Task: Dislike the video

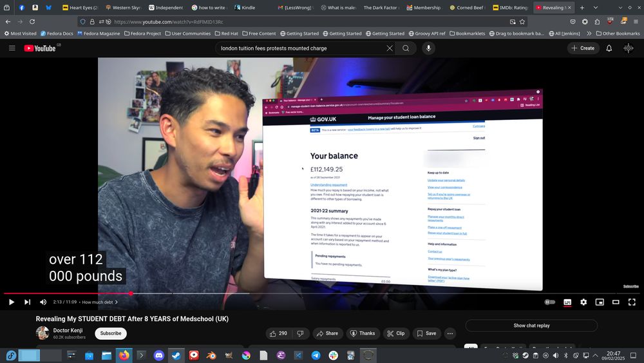Action: [x=300, y=333]
